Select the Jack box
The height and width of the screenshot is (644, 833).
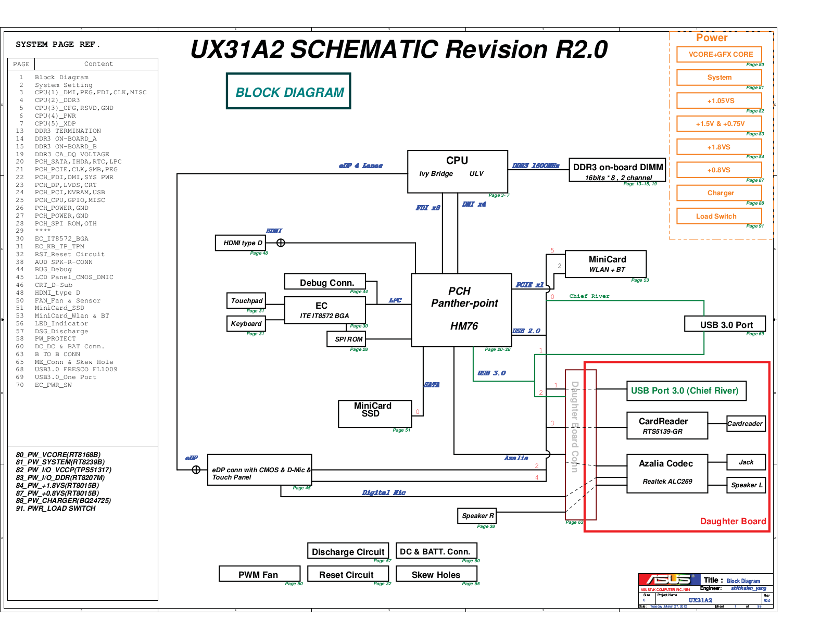[x=746, y=462]
